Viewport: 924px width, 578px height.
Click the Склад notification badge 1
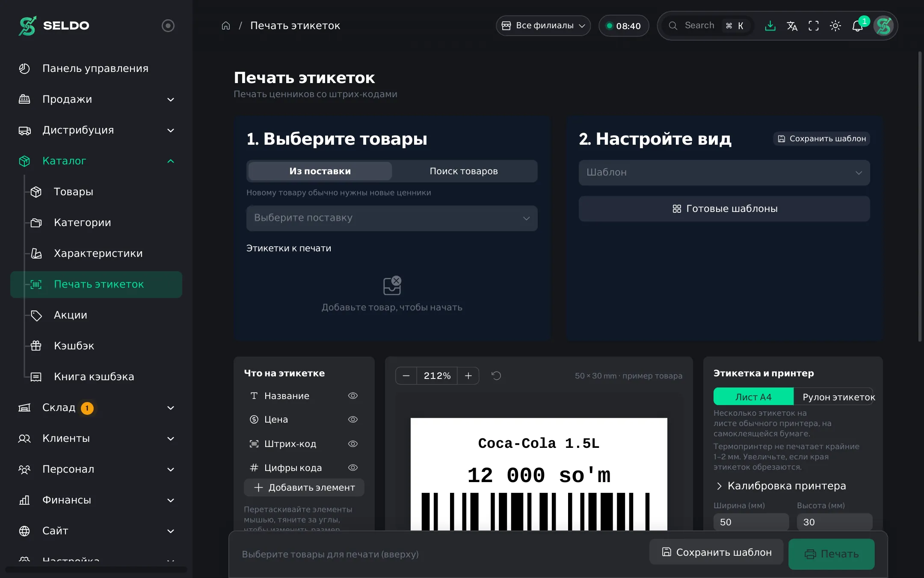tap(87, 408)
